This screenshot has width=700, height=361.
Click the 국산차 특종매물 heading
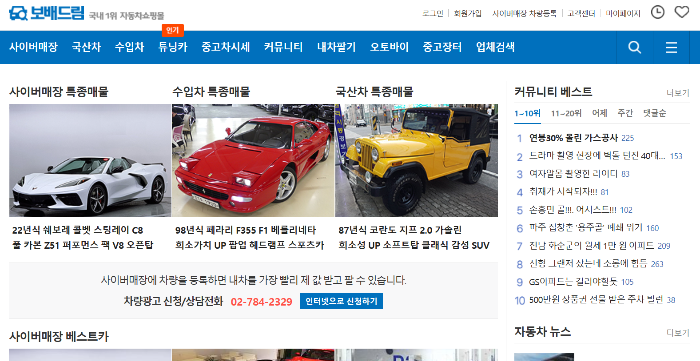(x=375, y=92)
